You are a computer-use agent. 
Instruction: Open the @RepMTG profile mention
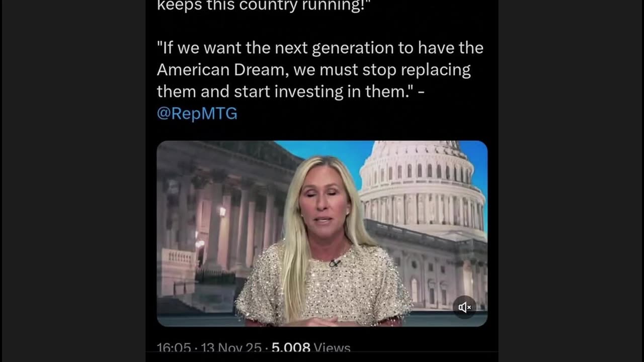pyautogui.click(x=197, y=113)
